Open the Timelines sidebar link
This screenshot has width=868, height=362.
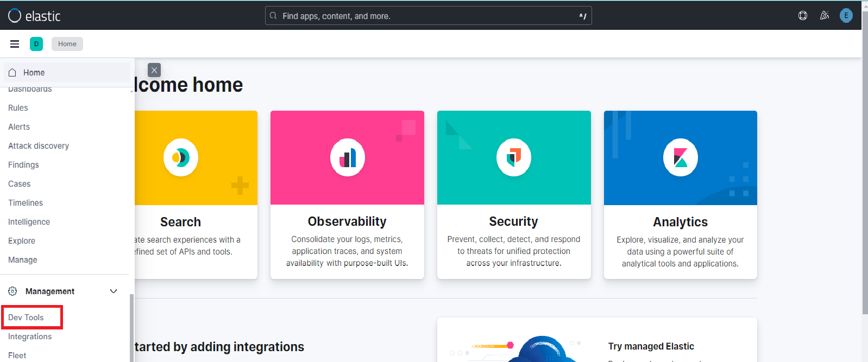[x=26, y=203]
